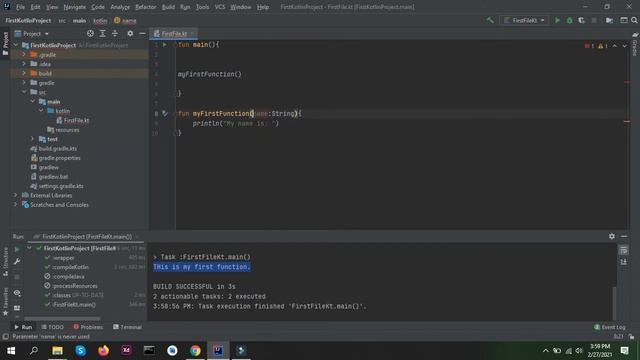Image resolution: width=640 pixels, height=360 pixels.
Task: Click the red error stripe mark beside the editor scrollbar
Action: tap(627, 82)
